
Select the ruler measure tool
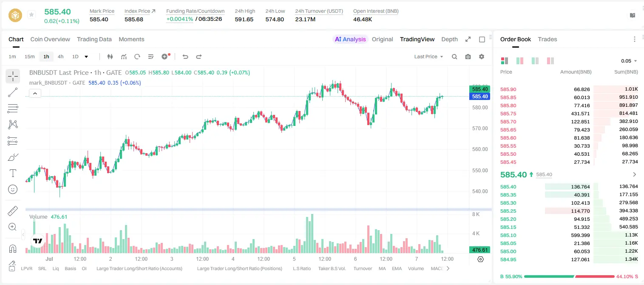(x=13, y=211)
